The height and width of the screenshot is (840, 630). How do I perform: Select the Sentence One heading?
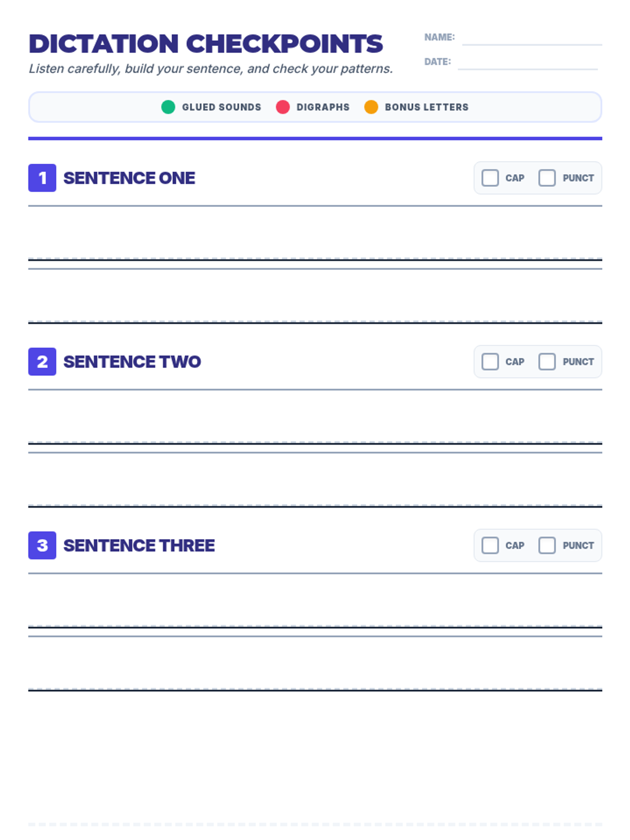pos(129,178)
